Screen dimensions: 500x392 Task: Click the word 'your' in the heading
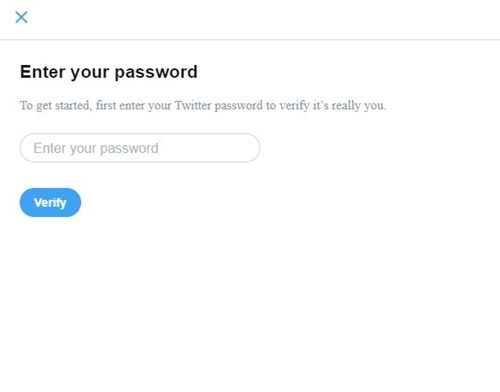[90, 73]
